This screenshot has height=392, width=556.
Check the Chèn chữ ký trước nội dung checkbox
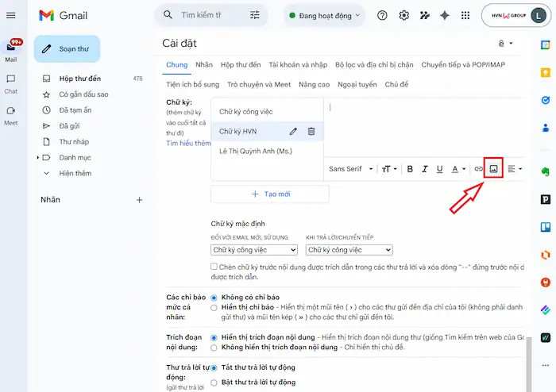click(214, 267)
